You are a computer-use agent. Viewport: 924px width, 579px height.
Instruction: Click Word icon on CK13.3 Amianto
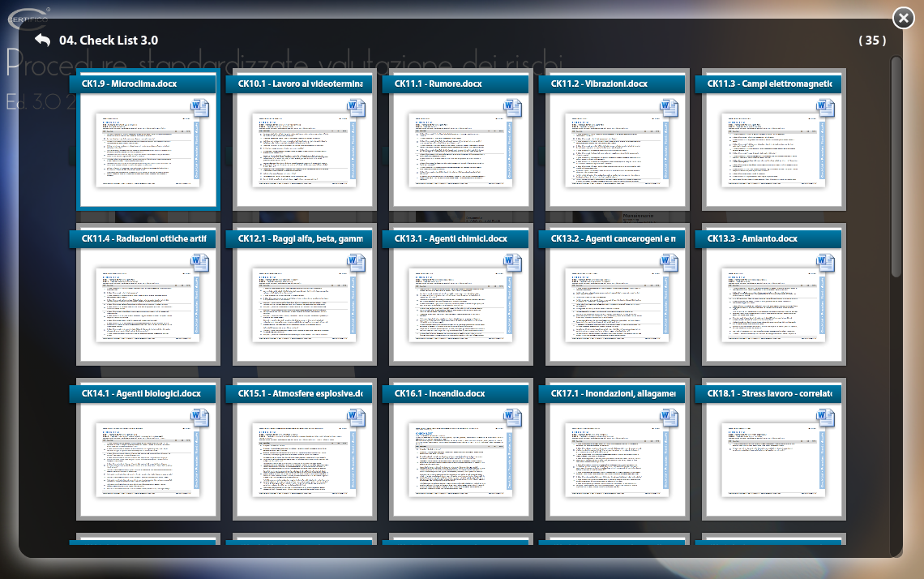pos(826,263)
